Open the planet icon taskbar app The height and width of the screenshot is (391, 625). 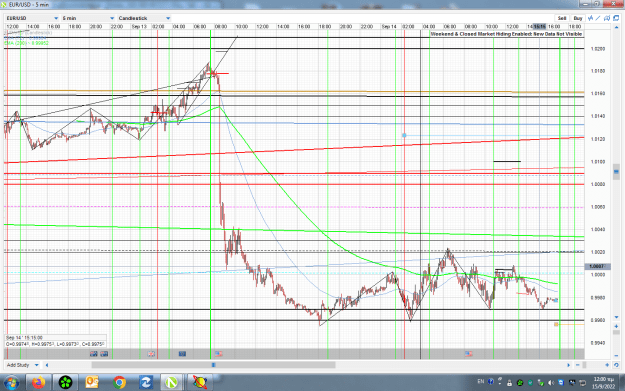(200, 383)
